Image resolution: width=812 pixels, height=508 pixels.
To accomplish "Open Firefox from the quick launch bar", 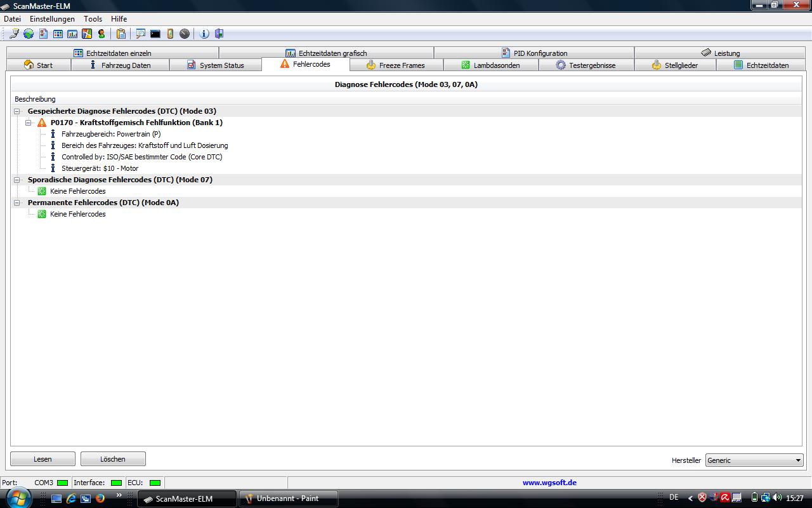I will point(100,498).
